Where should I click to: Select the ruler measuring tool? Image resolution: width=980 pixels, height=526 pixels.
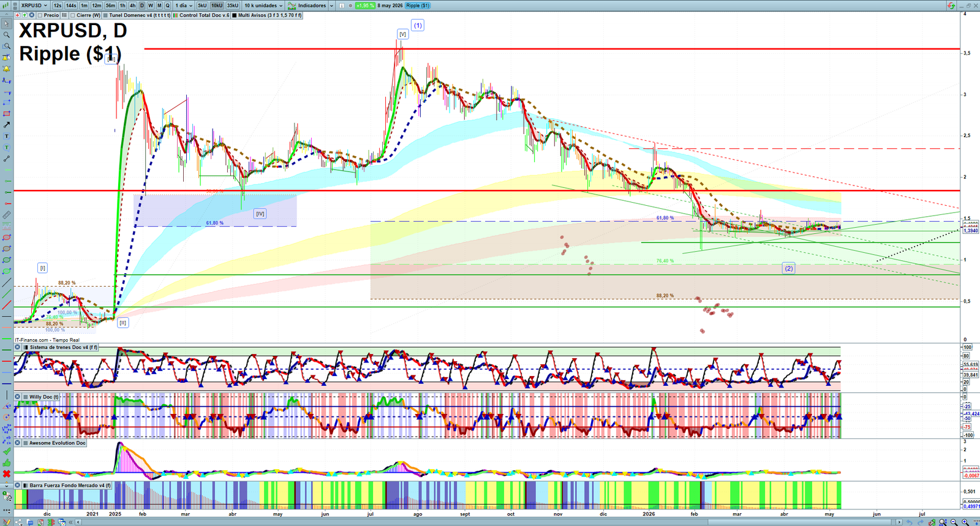pos(7,214)
